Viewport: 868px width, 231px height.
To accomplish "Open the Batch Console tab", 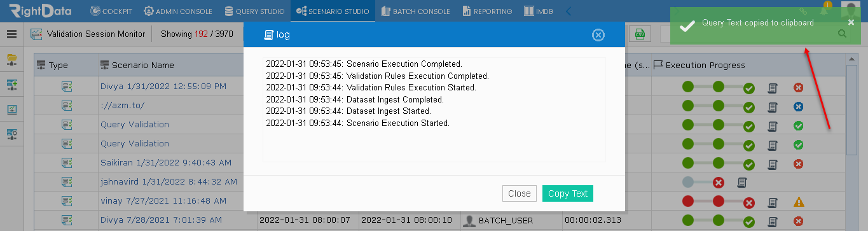I will [415, 11].
